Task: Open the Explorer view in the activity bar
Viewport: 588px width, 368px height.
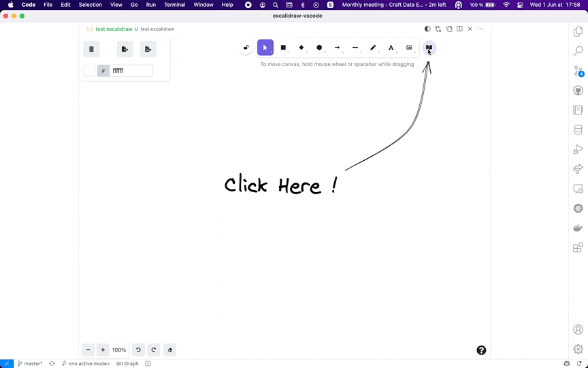Action: tap(578, 31)
